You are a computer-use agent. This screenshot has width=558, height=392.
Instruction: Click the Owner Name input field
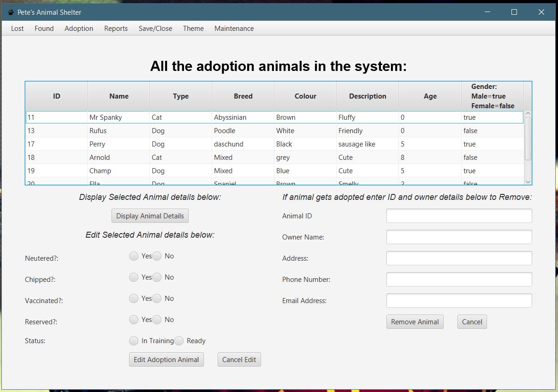pos(459,237)
